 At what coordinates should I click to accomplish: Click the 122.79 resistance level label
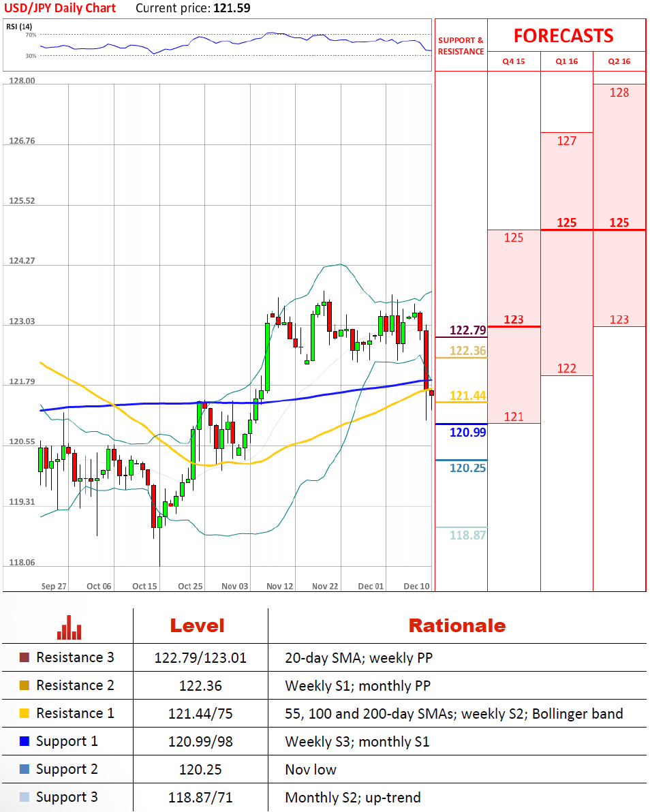[467, 330]
